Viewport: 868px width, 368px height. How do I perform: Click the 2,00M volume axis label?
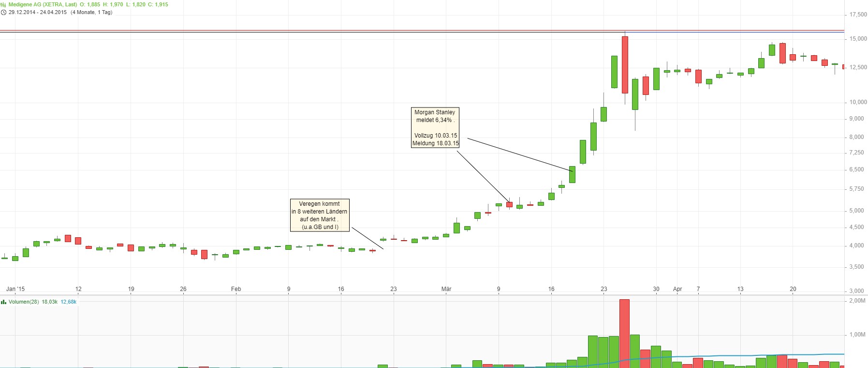coord(857,301)
